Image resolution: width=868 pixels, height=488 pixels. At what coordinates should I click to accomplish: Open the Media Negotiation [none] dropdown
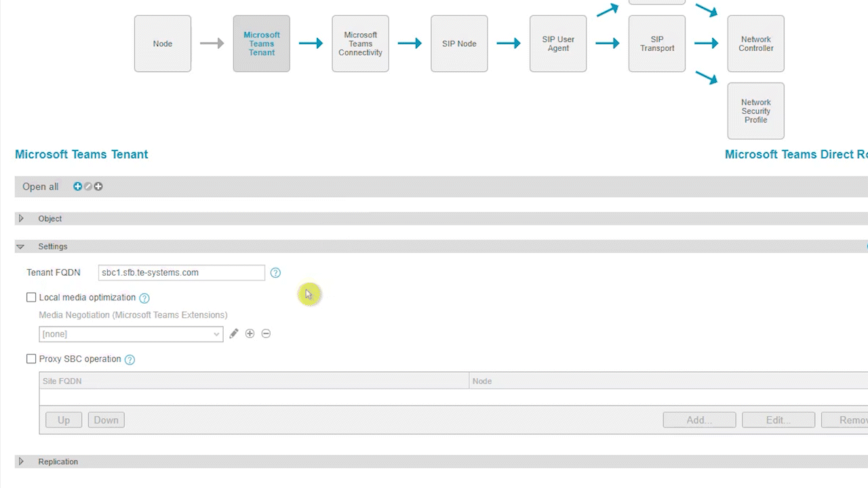(x=131, y=334)
